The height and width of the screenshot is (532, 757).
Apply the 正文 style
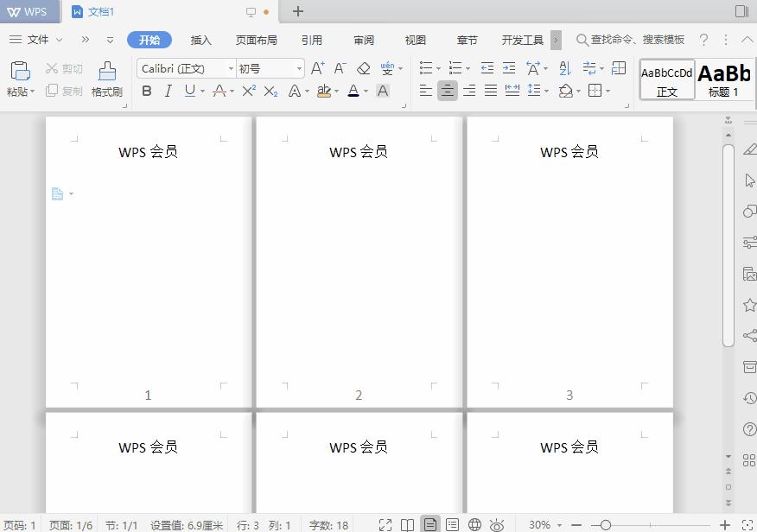pyautogui.click(x=666, y=79)
